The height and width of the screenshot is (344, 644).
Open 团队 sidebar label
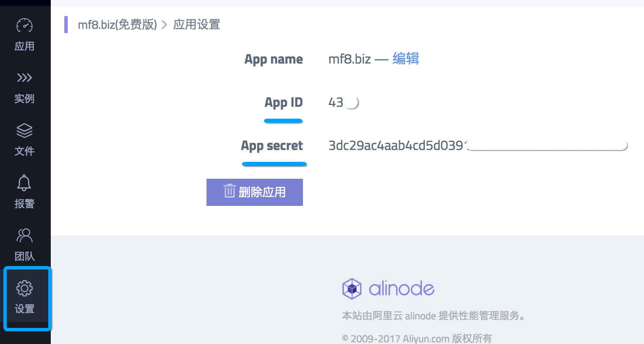coord(25,256)
